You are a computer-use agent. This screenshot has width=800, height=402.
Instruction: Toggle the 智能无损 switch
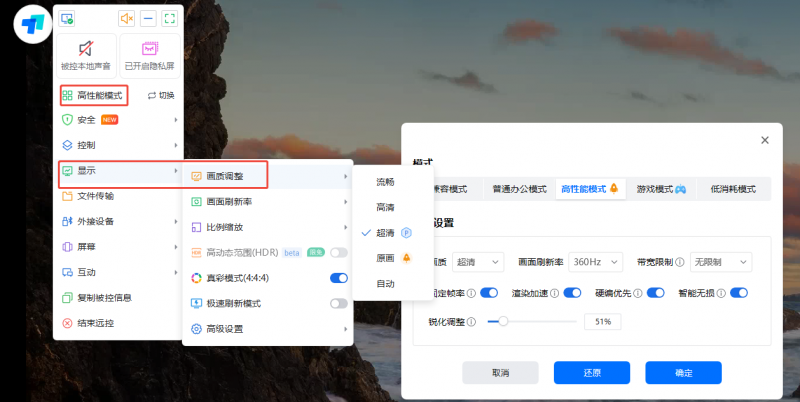click(x=739, y=293)
